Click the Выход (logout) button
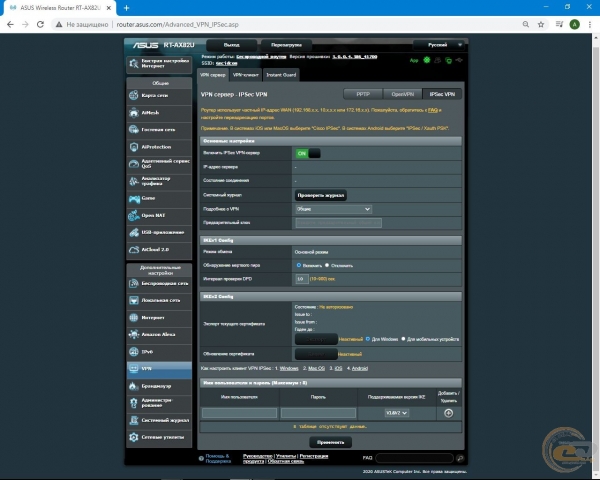The width and height of the screenshot is (600, 480). [x=232, y=45]
